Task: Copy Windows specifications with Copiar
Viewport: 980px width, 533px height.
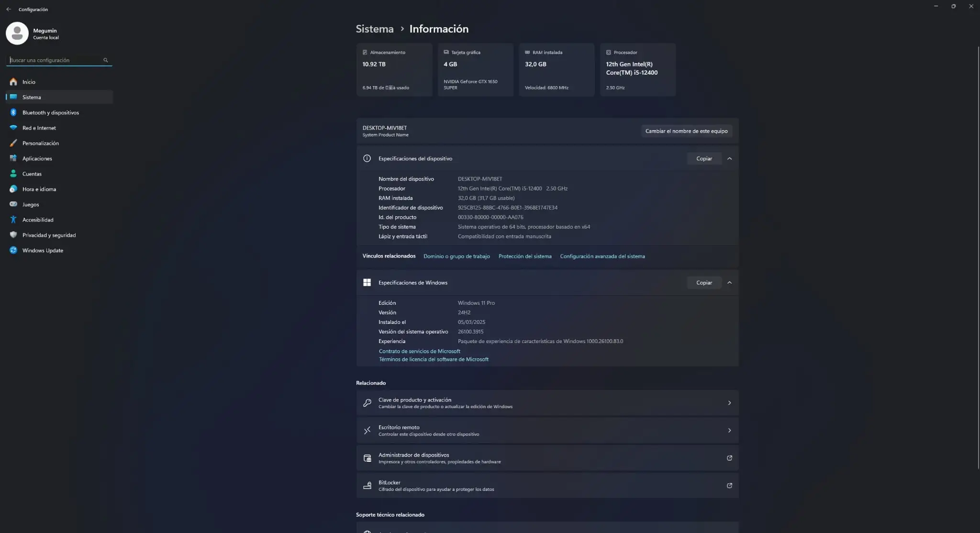Action: click(x=704, y=283)
